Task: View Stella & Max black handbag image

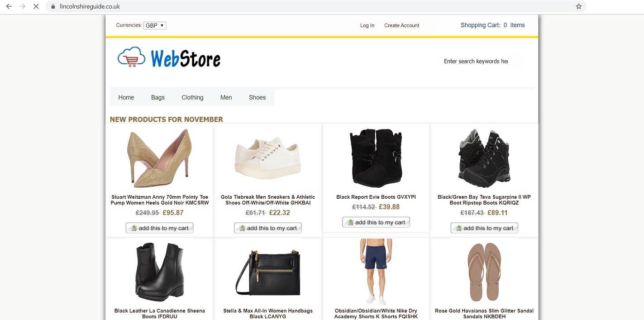Action: coord(268,272)
